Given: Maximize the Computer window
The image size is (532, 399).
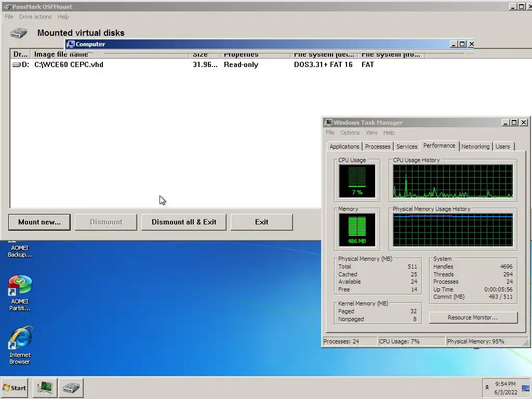Looking at the screenshot, I should (x=462, y=44).
